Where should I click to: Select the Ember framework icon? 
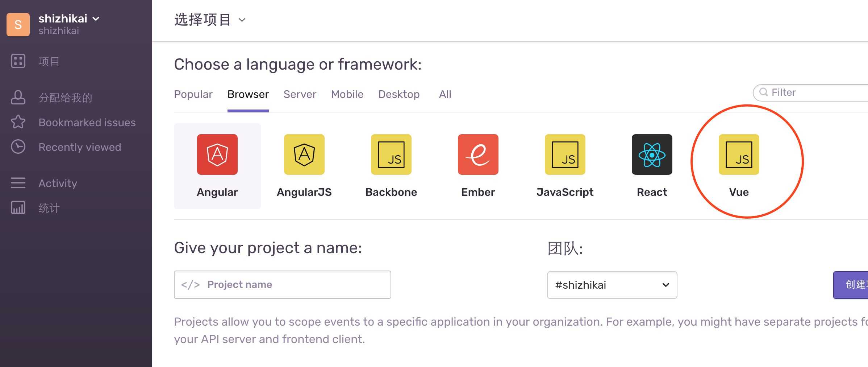pos(478,154)
